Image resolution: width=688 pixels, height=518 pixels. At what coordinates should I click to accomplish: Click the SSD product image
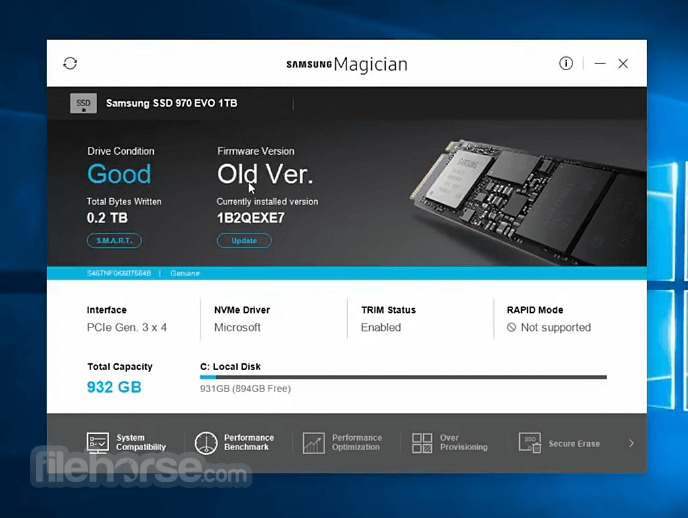pos(527,202)
